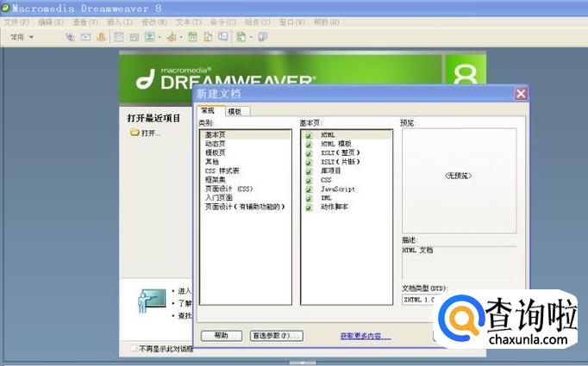This screenshot has height=366, width=588.
Task: Choose 库项目 in the basic page list
Action: click(331, 171)
